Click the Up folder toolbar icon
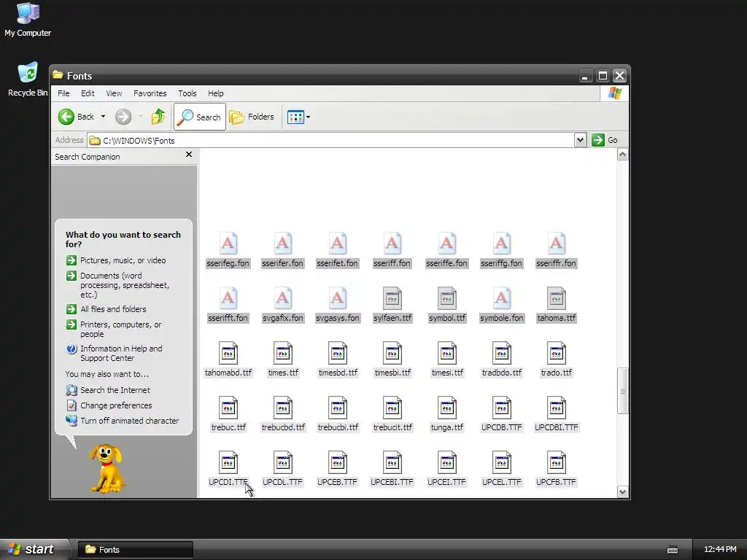 click(x=158, y=117)
